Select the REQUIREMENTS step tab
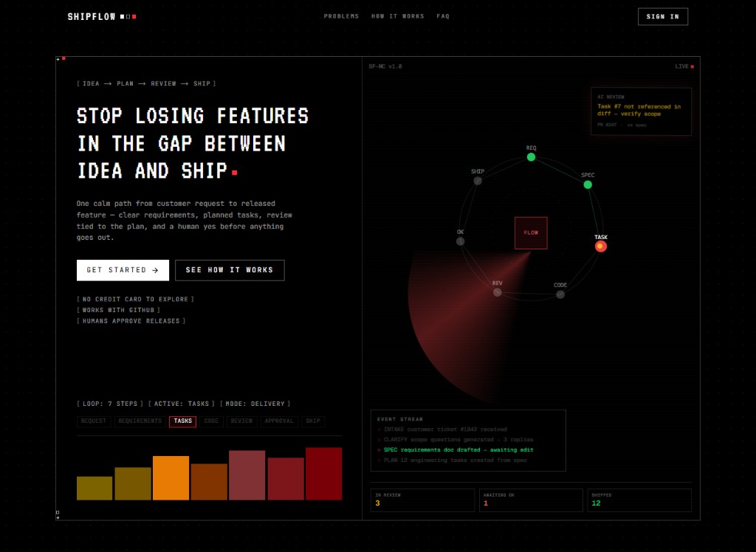756x552 pixels. coord(140,421)
